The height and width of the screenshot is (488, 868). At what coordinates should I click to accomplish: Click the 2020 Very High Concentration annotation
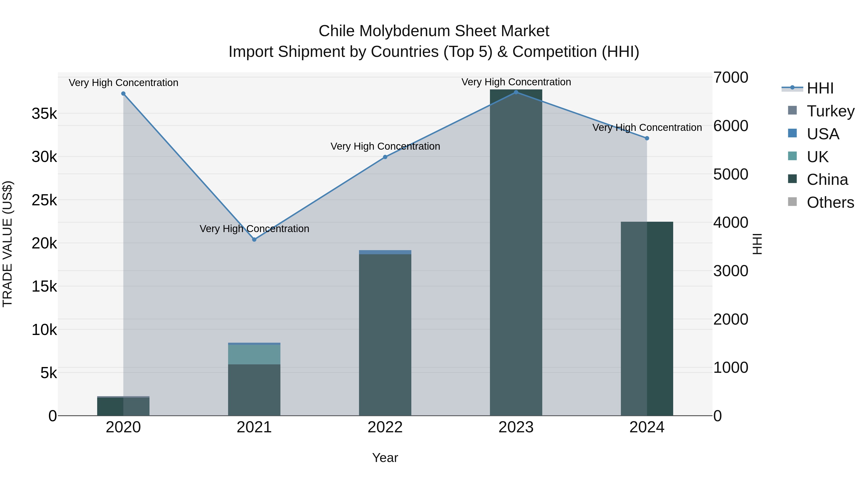pos(123,83)
